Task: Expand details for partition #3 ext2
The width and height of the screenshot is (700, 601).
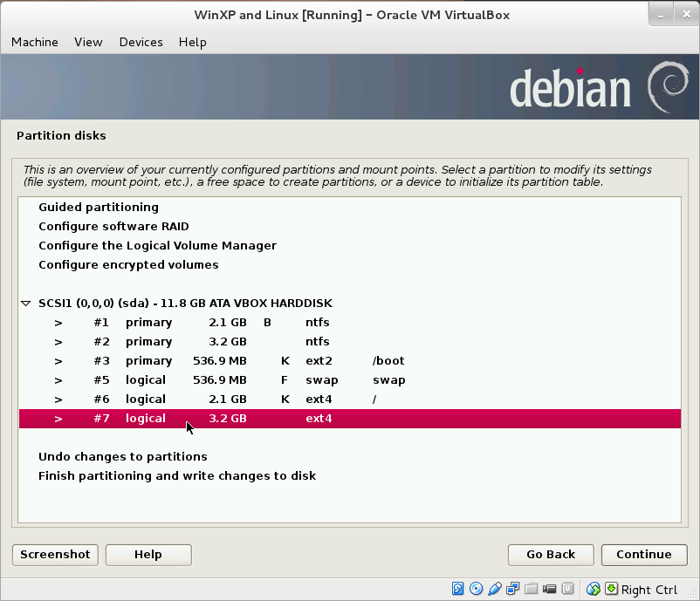Action: pyautogui.click(x=58, y=360)
